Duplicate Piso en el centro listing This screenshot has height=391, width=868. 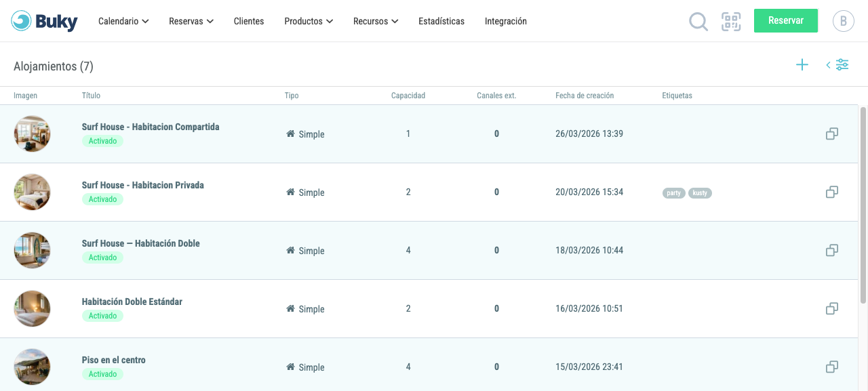coord(832,367)
